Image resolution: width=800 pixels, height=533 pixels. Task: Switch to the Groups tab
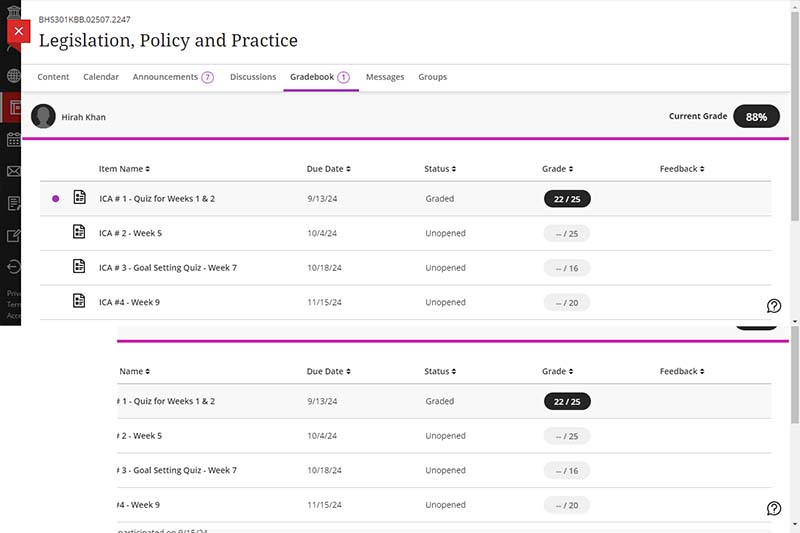coord(432,77)
